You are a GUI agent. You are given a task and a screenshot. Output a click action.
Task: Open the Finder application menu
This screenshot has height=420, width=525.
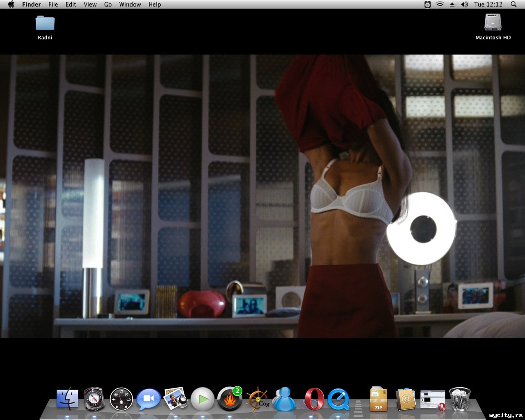pos(32,5)
